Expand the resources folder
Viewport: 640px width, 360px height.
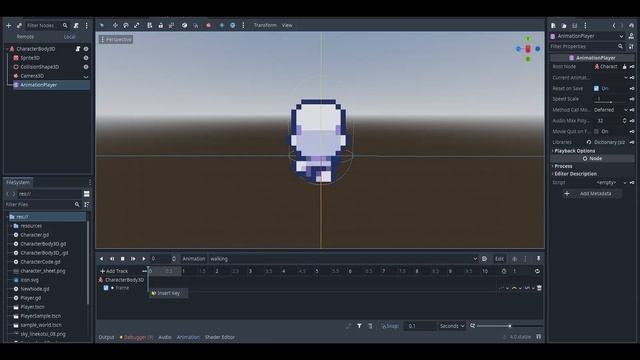pos(11,226)
